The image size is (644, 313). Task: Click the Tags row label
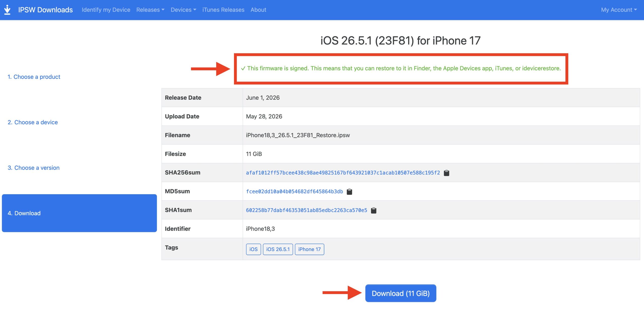tap(171, 248)
